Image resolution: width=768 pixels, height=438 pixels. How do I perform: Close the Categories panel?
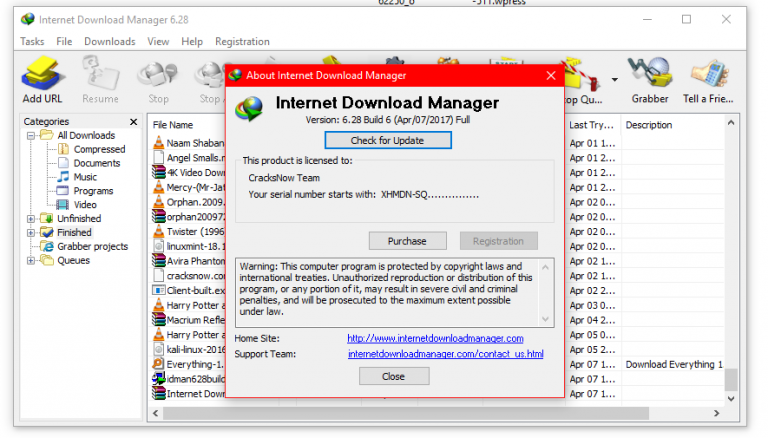tap(134, 122)
